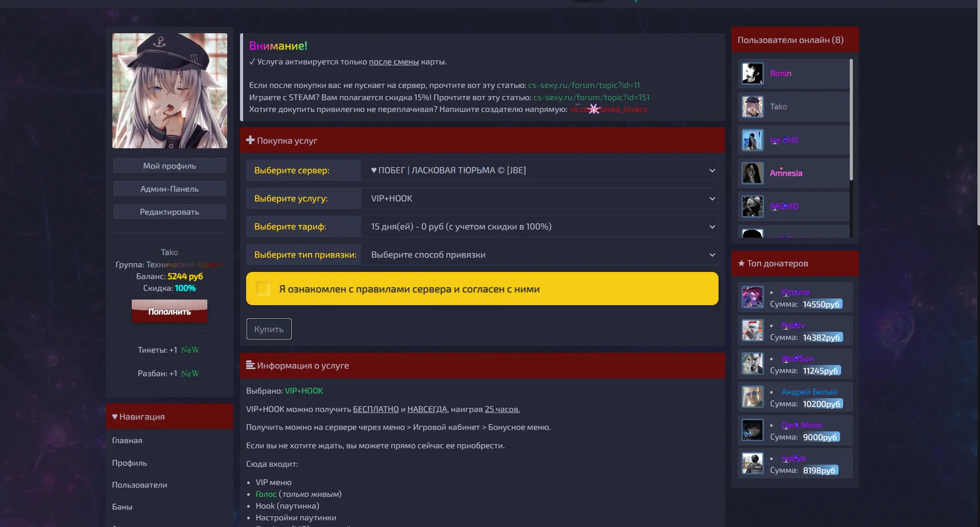Click Ice chill's avatar icon
980x527 pixels.
click(752, 140)
